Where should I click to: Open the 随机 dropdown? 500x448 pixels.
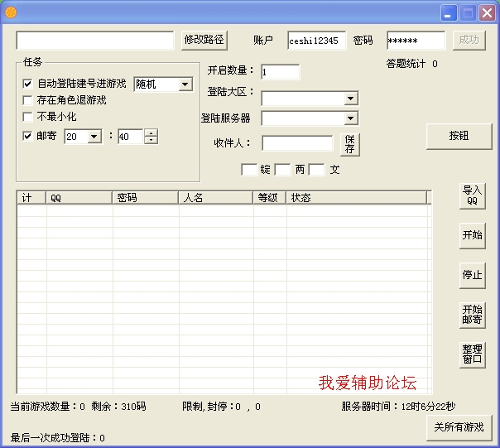185,84
